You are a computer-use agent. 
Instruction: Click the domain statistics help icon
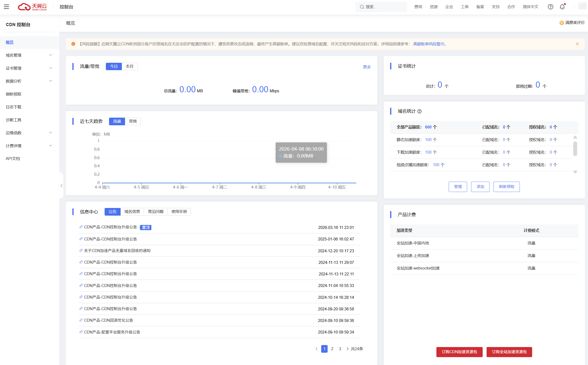click(x=419, y=111)
